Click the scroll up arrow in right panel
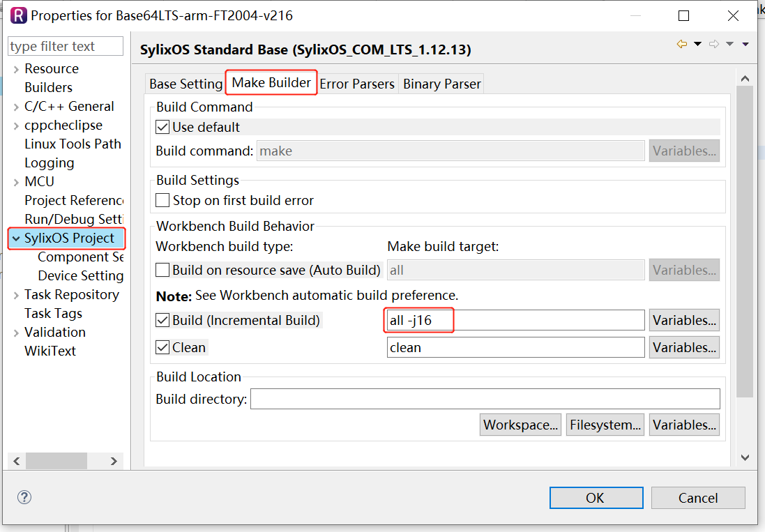 [x=745, y=79]
